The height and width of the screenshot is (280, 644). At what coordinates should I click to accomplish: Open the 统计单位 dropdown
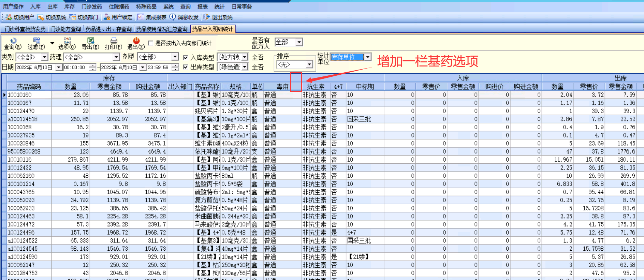pyautogui.click(x=368, y=57)
